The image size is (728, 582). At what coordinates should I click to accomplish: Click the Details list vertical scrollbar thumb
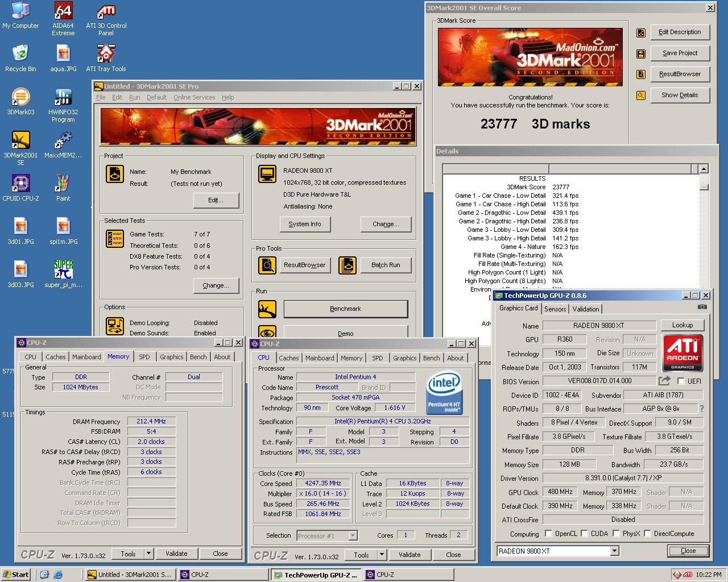click(x=704, y=186)
